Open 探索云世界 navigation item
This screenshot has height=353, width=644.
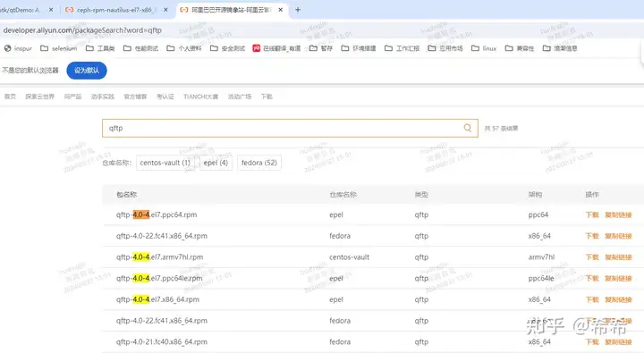point(40,97)
